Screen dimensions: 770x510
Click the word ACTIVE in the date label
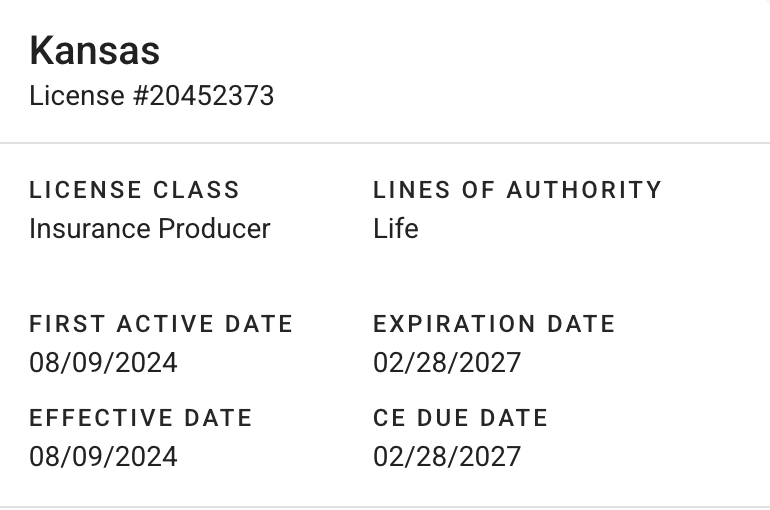click(164, 324)
